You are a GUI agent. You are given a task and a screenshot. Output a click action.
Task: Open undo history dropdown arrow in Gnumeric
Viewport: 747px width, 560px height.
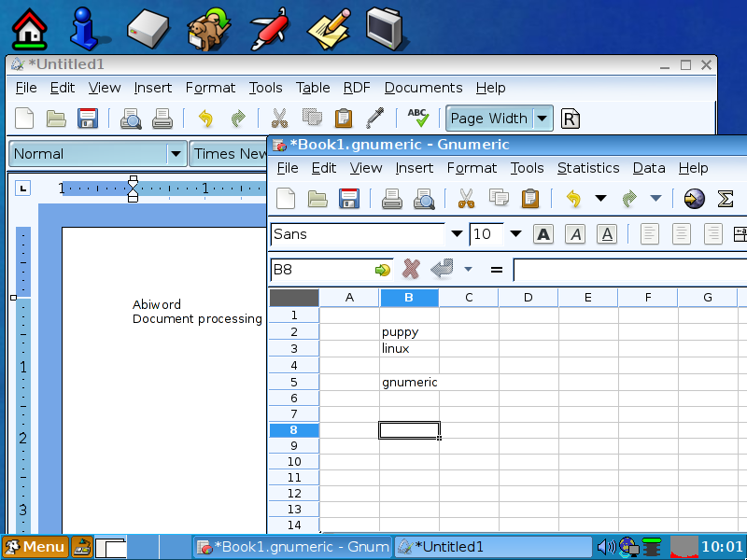600,198
